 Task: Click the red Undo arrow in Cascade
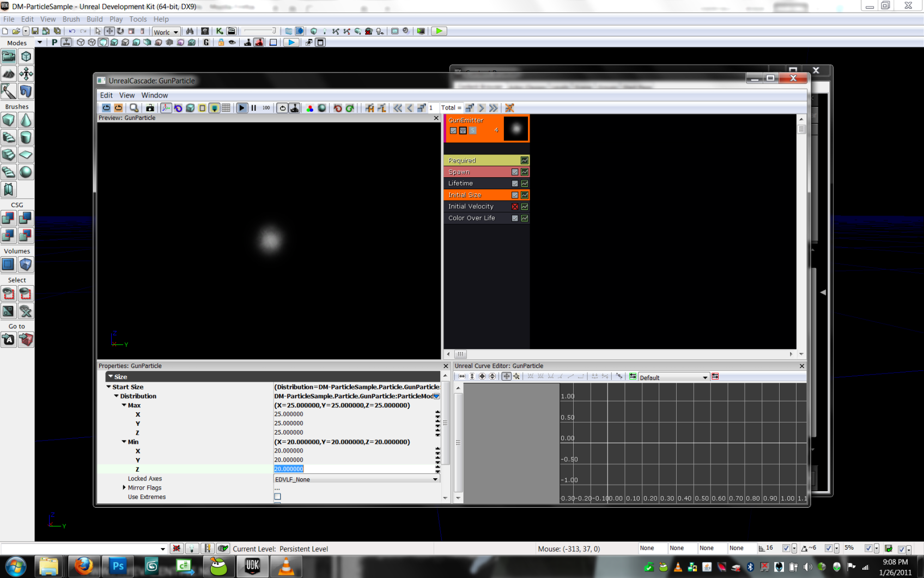click(338, 108)
